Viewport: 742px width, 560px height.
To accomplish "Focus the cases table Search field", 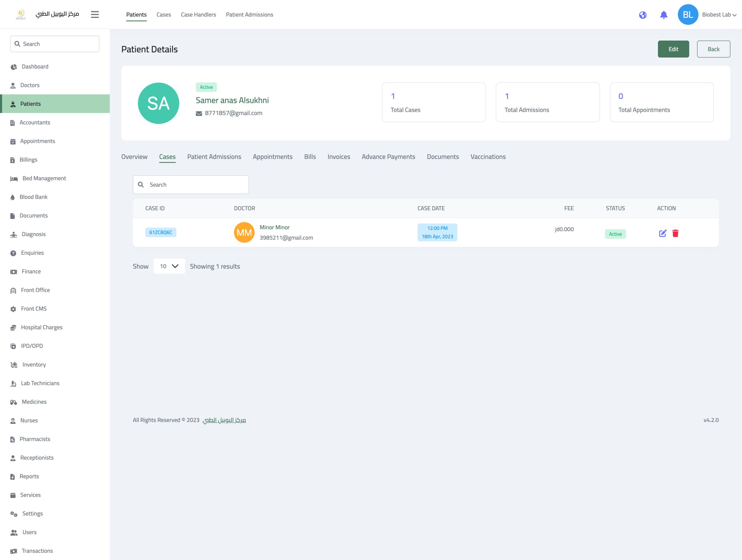I will pyautogui.click(x=190, y=185).
